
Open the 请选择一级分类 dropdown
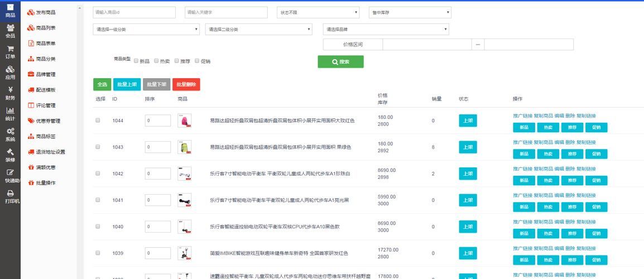pyautogui.click(x=146, y=29)
